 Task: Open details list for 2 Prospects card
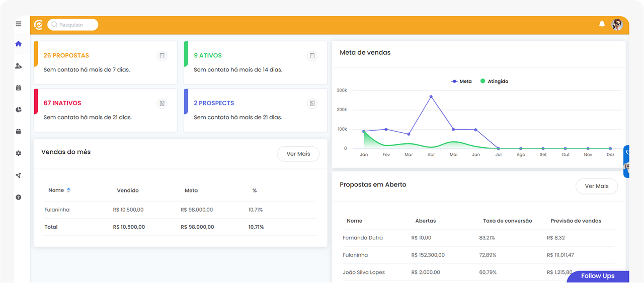point(312,104)
